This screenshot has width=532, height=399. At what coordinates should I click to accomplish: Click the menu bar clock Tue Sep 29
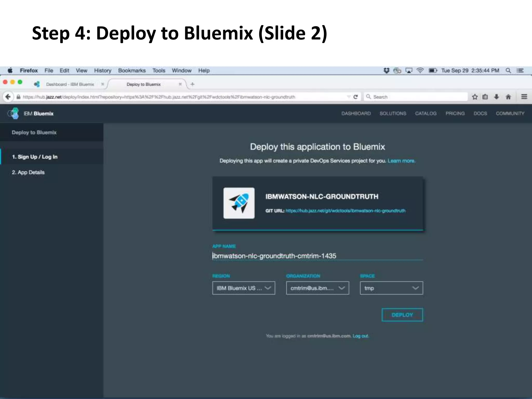pos(470,70)
